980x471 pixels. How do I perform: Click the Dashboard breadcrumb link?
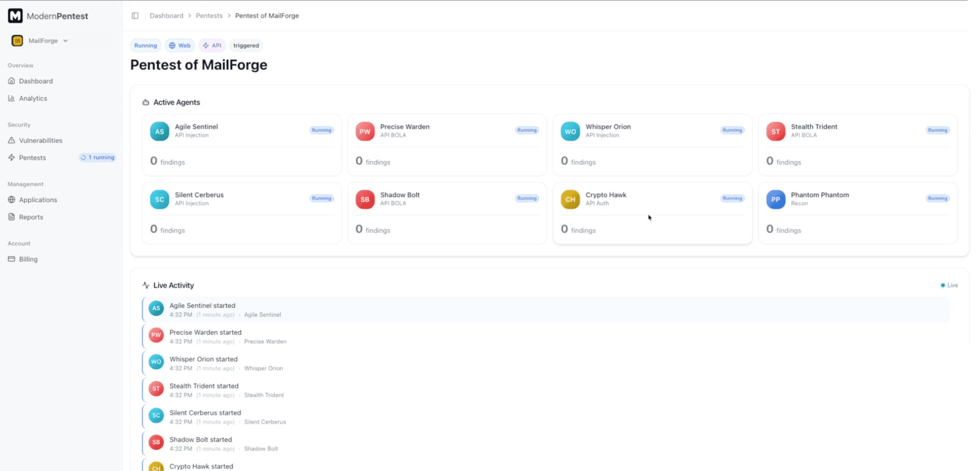click(x=166, y=16)
